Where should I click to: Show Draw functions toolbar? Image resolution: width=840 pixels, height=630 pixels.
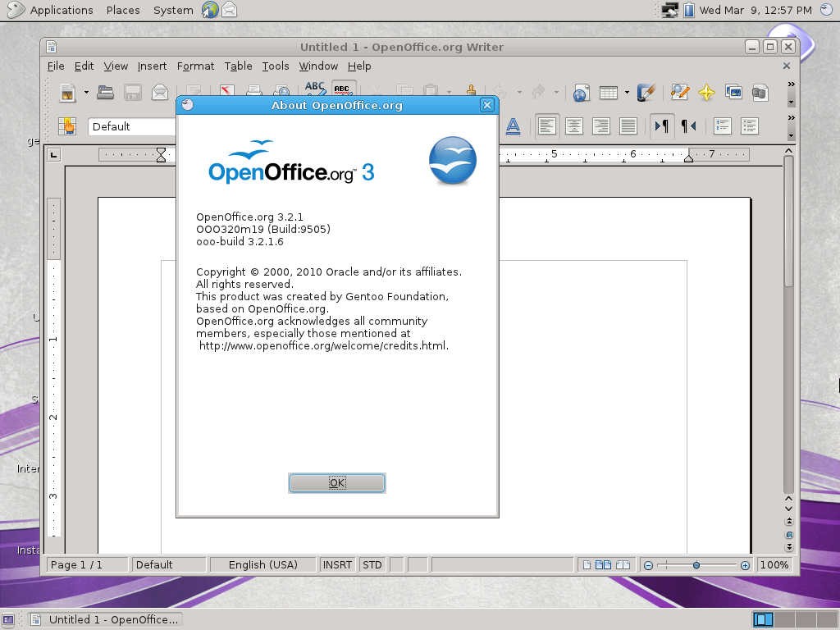click(645, 93)
